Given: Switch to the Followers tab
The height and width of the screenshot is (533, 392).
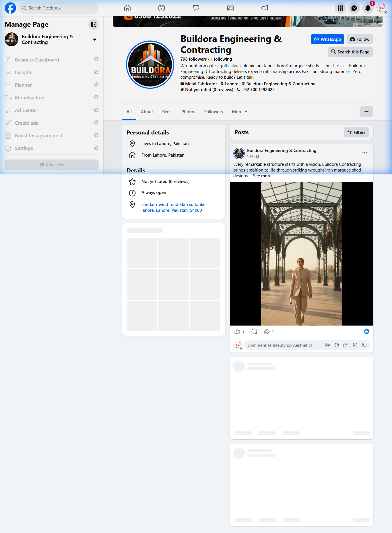Looking at the screenshot, I should [214, 112].
